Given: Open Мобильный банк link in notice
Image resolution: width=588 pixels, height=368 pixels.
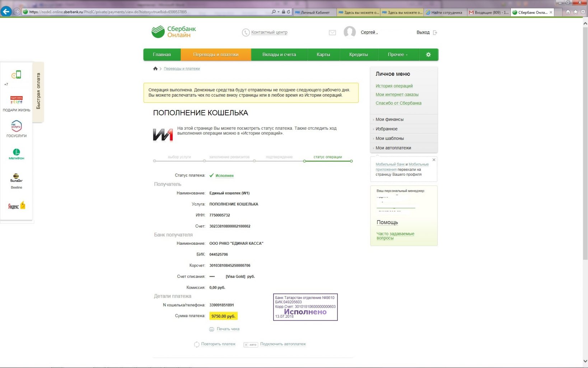Looking at the screenshot, I should pos(390,165).
